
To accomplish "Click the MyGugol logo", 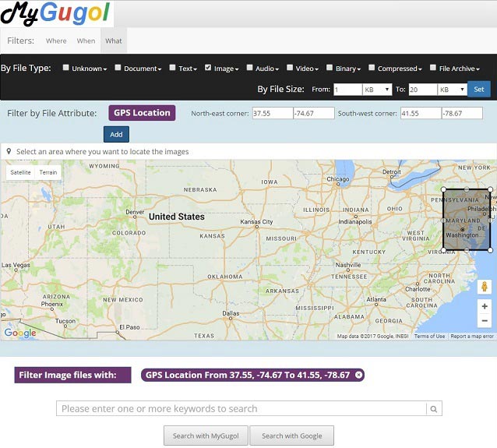I will pyautogui.click(x=55, y=13).
